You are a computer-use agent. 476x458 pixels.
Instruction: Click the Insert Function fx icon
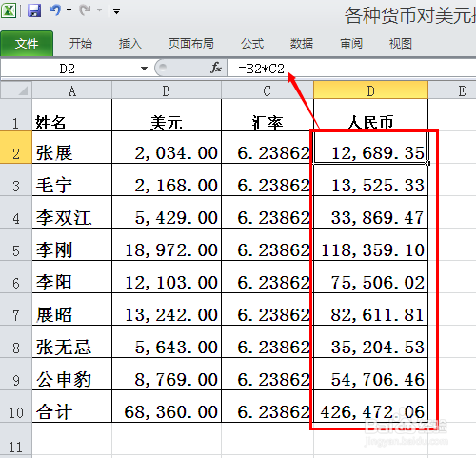click(x=216, y=68)
